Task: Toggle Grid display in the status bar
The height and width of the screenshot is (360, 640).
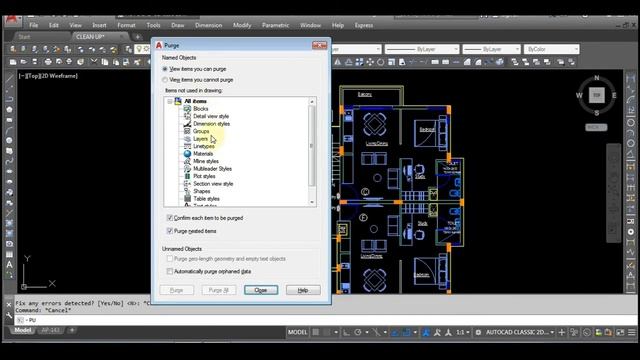Action: pyautogui.click(x=316, y=332)
